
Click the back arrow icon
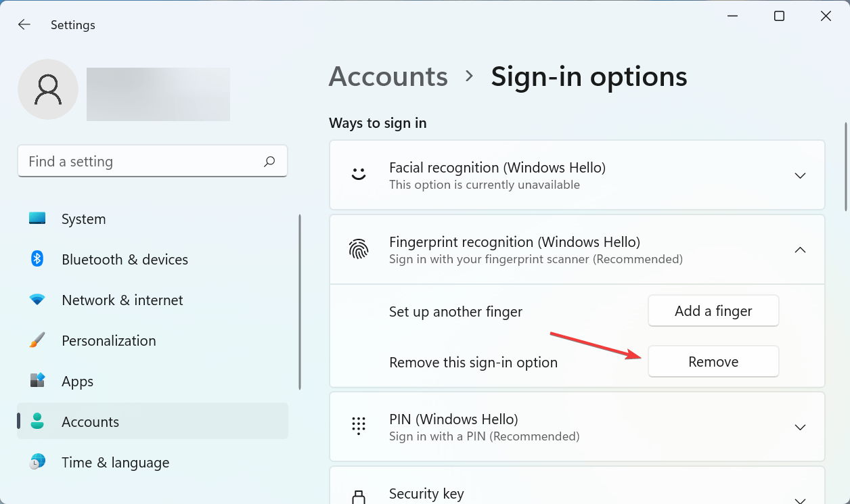[x=24, y=25]
